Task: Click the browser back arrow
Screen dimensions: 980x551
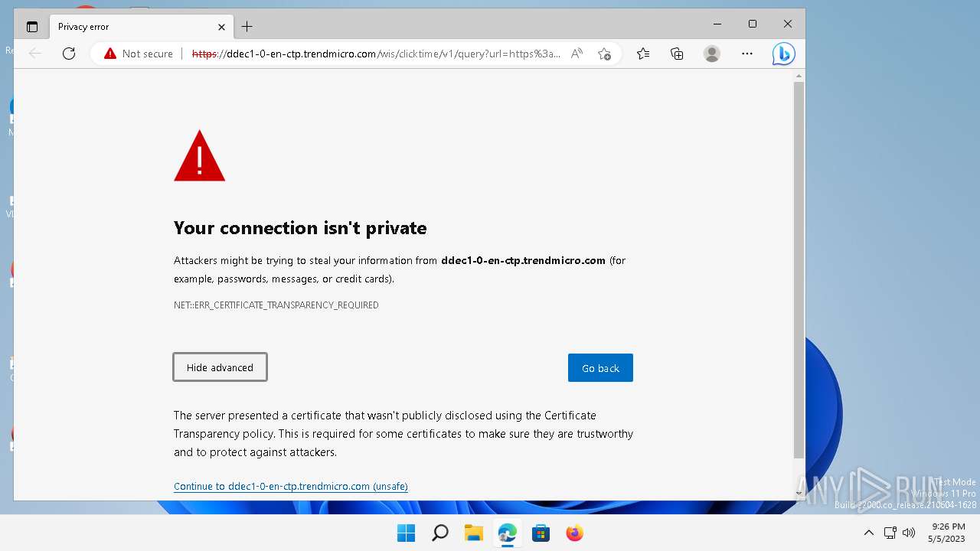Action: click(34, 54)
